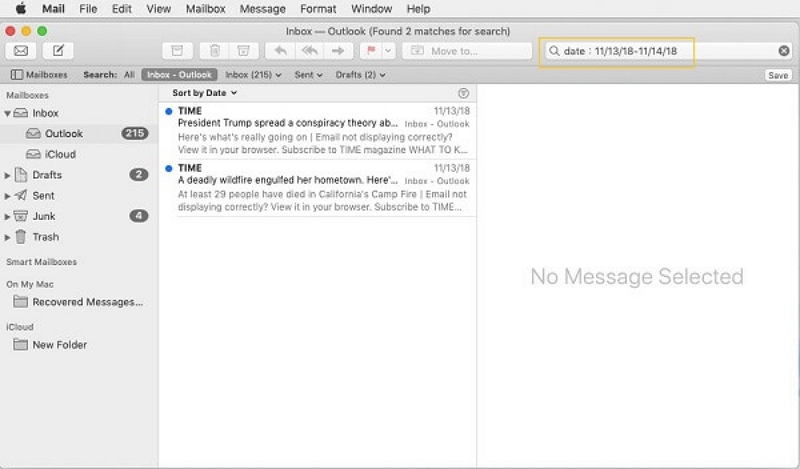
Task: Click inside the date search field
Action: [668, 51]
